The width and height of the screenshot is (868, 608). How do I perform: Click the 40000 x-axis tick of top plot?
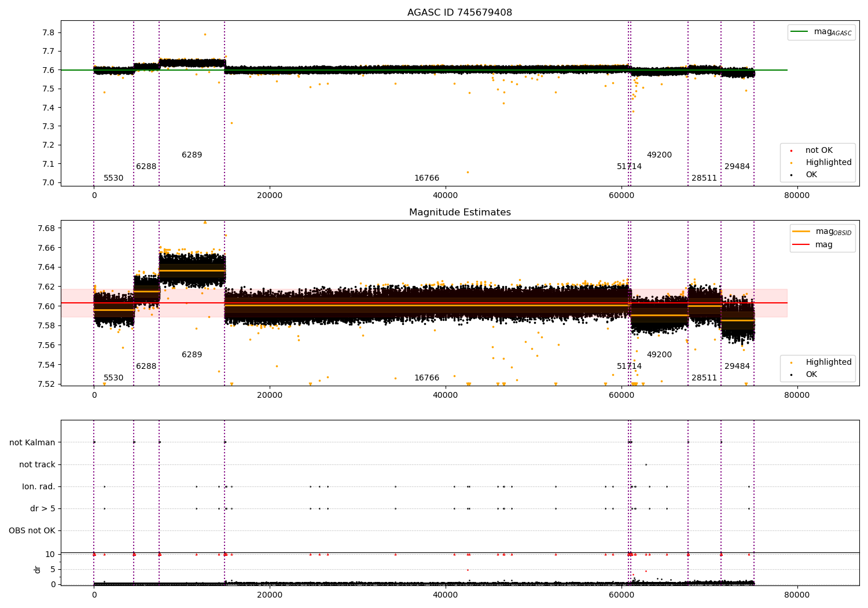pos(446,196)
